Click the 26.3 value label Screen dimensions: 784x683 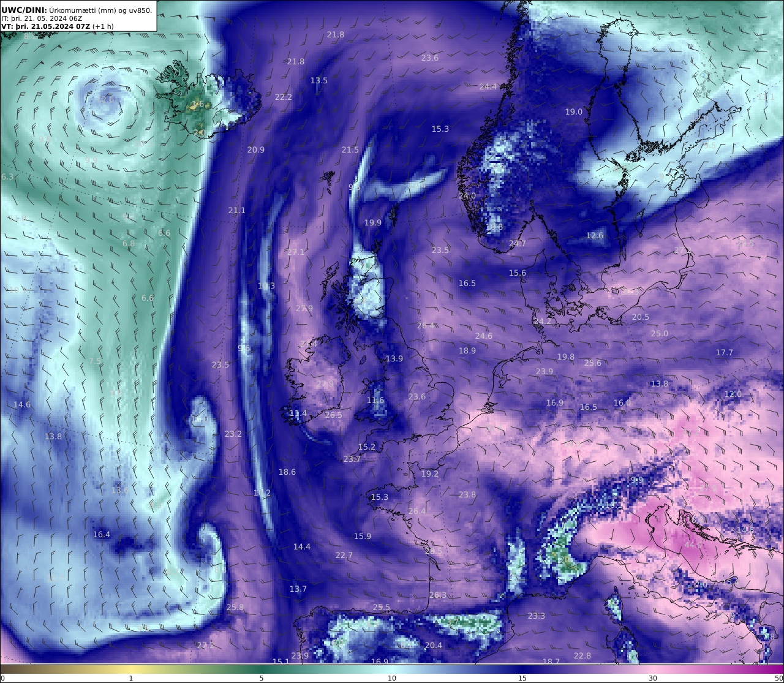(x=438, y=595)
